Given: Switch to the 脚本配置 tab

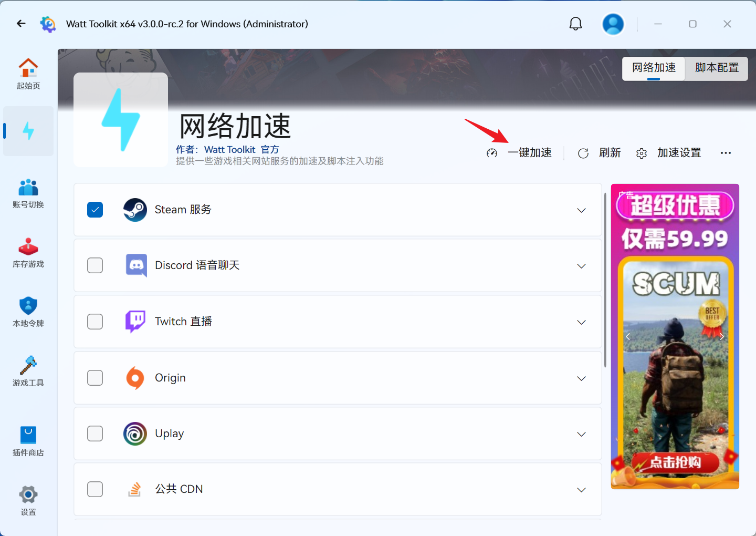Looking at the screenshot, I should point(717,68).
